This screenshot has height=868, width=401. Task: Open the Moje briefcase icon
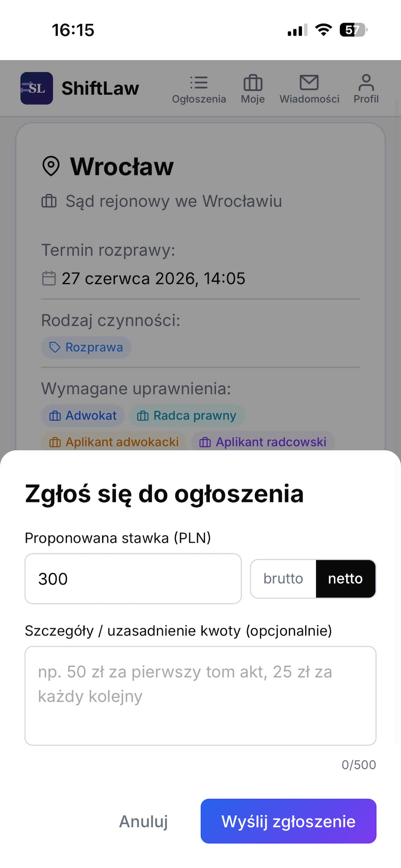[x=253, y=83]
